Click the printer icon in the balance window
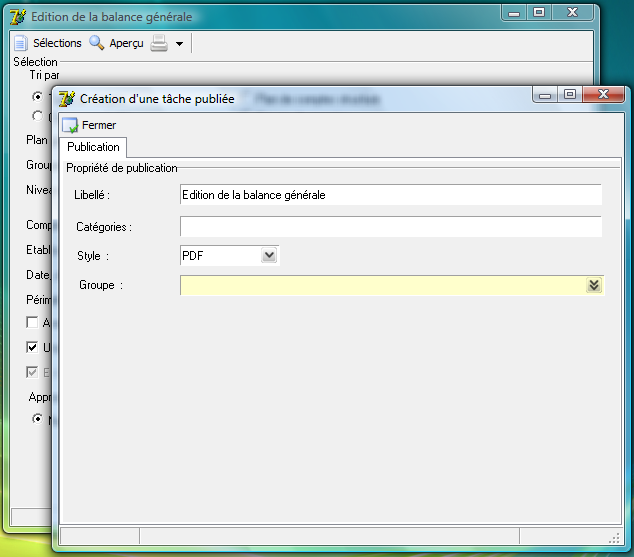This screenshot has height=557, width=634. [159, 43]
